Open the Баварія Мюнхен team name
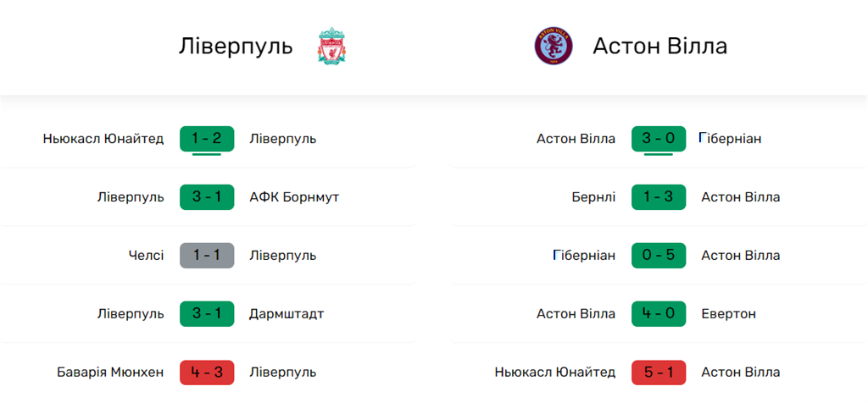This screenshot has height=403, width=868. point(111,373)
